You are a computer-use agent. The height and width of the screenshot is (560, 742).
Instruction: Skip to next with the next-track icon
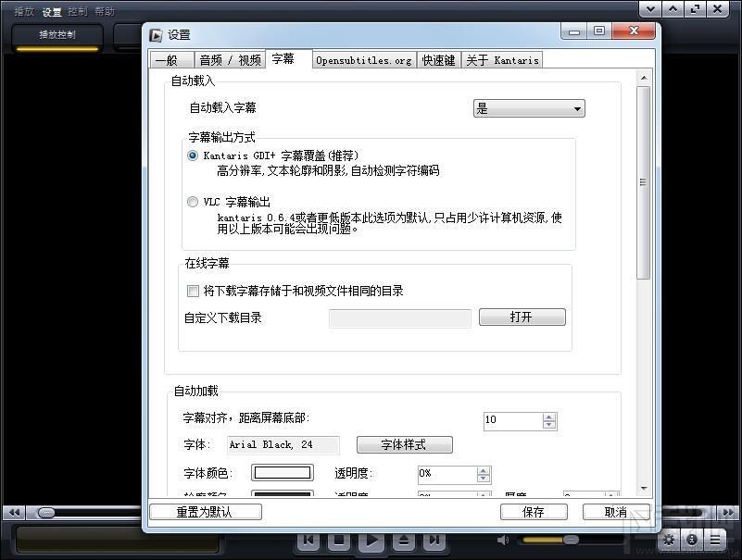click(x=434, y=540)
